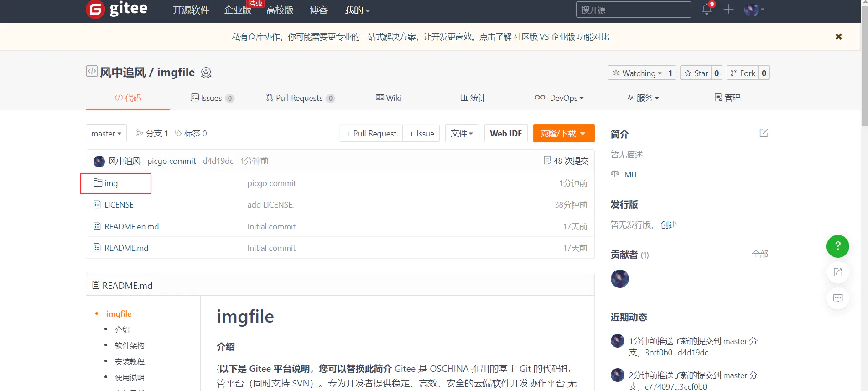Open the 48 次提交 commit history

[566, 161]
